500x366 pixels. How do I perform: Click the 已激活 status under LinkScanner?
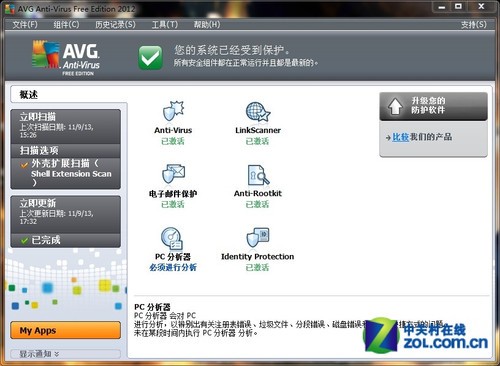tap(257, 141)
